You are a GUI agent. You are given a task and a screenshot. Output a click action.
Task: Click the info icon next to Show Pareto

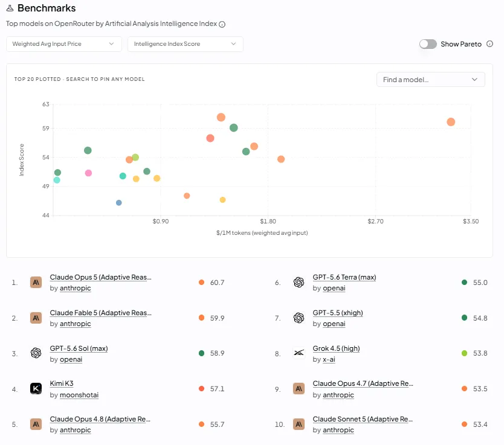click(x=489, y=44)
